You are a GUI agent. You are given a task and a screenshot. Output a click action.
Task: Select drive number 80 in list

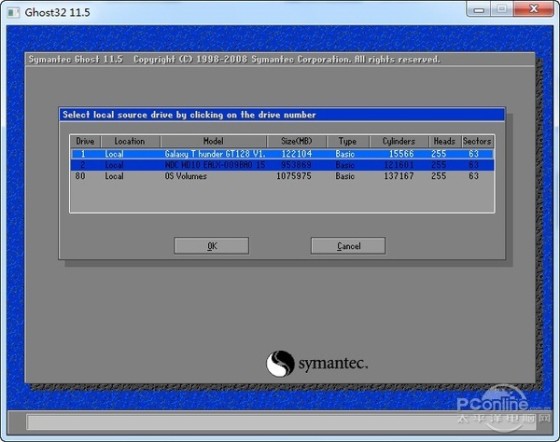[80, 176]
